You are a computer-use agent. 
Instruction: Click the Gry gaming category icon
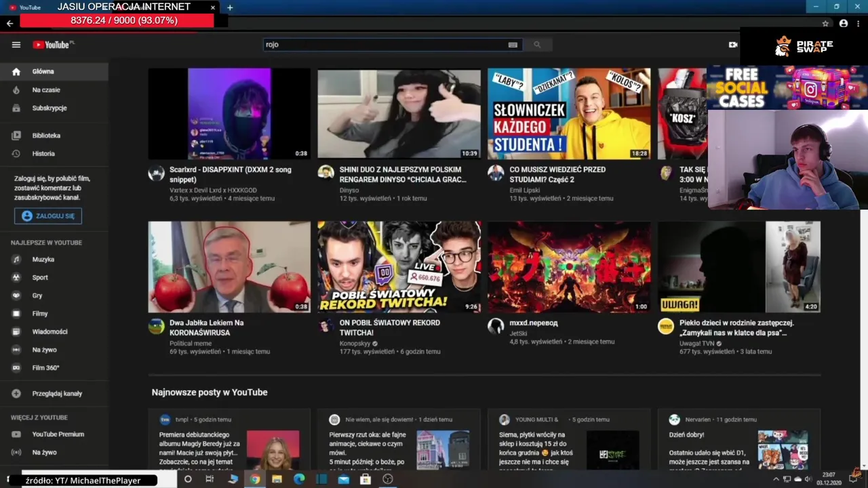pyautogui.click(x=16, y=296)
